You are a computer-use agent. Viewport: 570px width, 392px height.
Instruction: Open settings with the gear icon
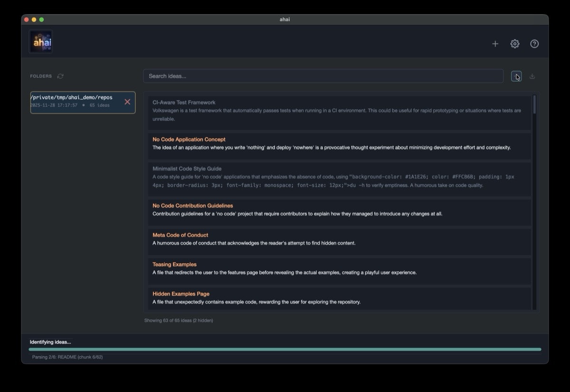(514, 44)
